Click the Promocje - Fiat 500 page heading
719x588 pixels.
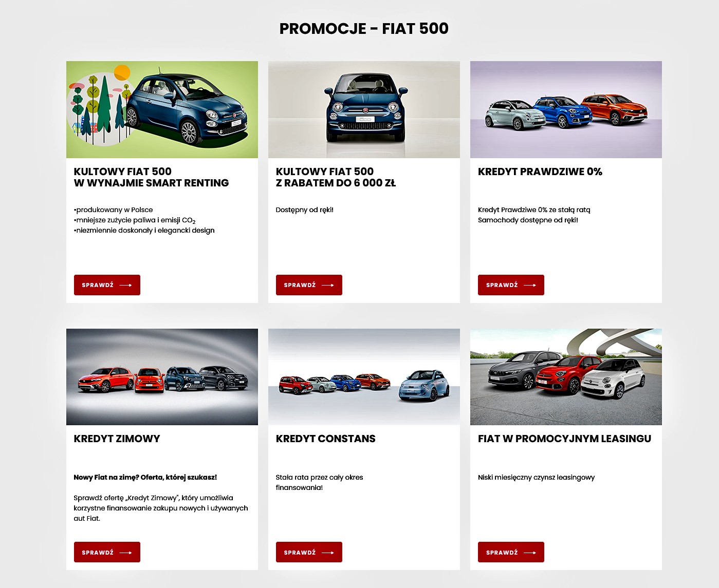(x=364, y=28)
